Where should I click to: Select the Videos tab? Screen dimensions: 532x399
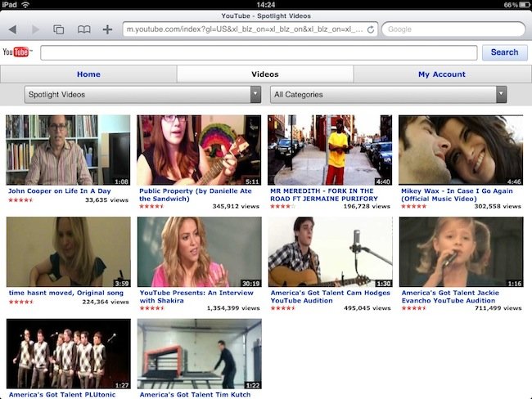[265, 74]
